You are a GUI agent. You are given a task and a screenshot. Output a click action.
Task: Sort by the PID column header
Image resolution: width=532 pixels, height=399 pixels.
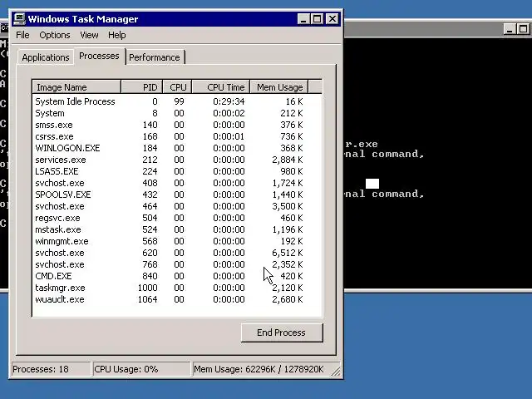coord(142,87)
